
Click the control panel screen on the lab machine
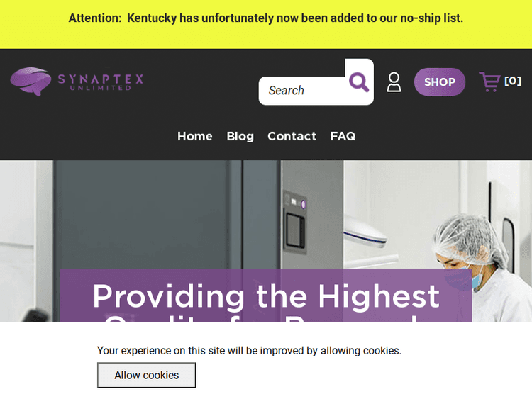294,230
